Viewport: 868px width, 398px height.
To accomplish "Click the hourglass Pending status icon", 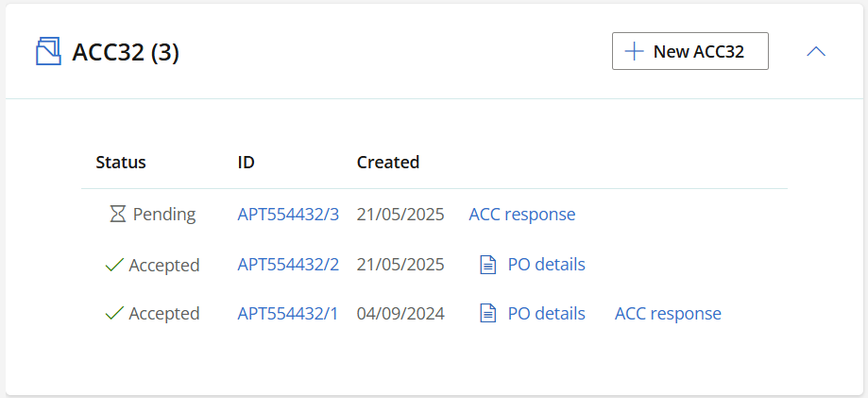I will coord(117,214).
